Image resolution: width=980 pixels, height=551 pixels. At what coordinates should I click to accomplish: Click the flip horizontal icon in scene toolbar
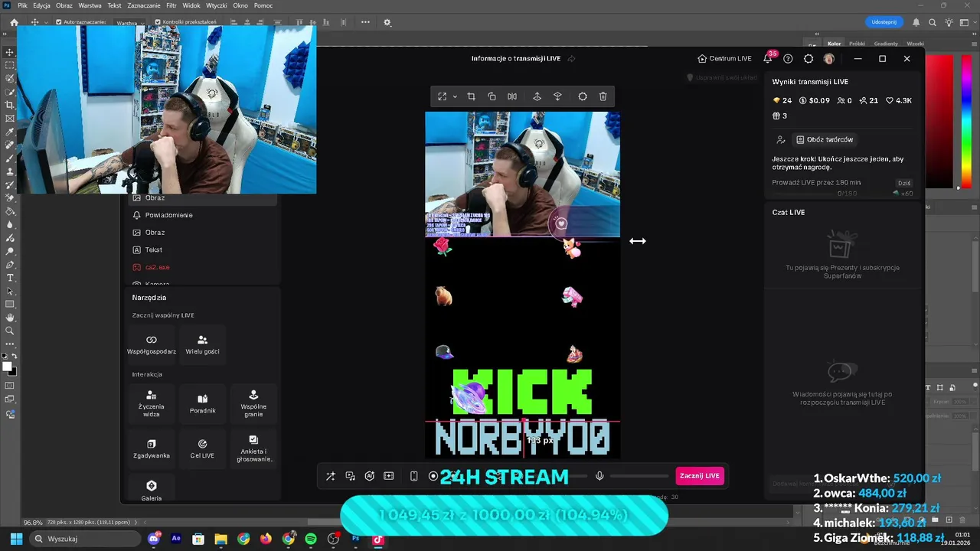click(512, 96)
